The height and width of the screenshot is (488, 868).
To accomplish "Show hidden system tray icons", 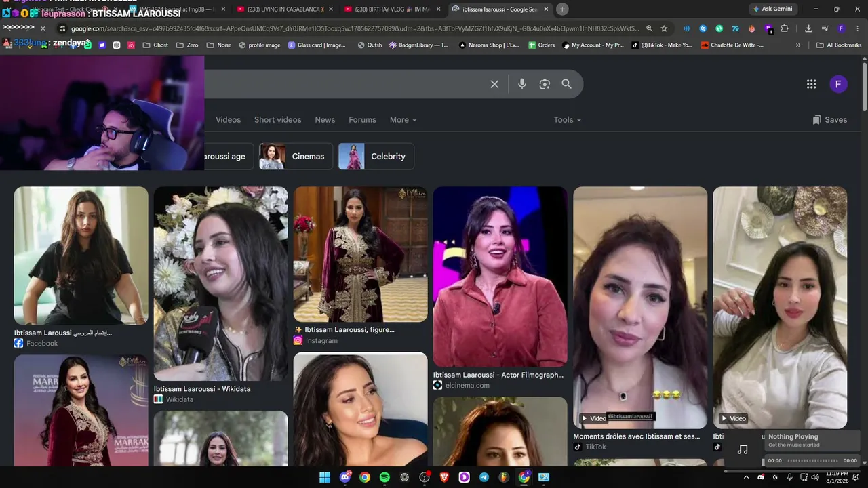I will coord(746,477).
